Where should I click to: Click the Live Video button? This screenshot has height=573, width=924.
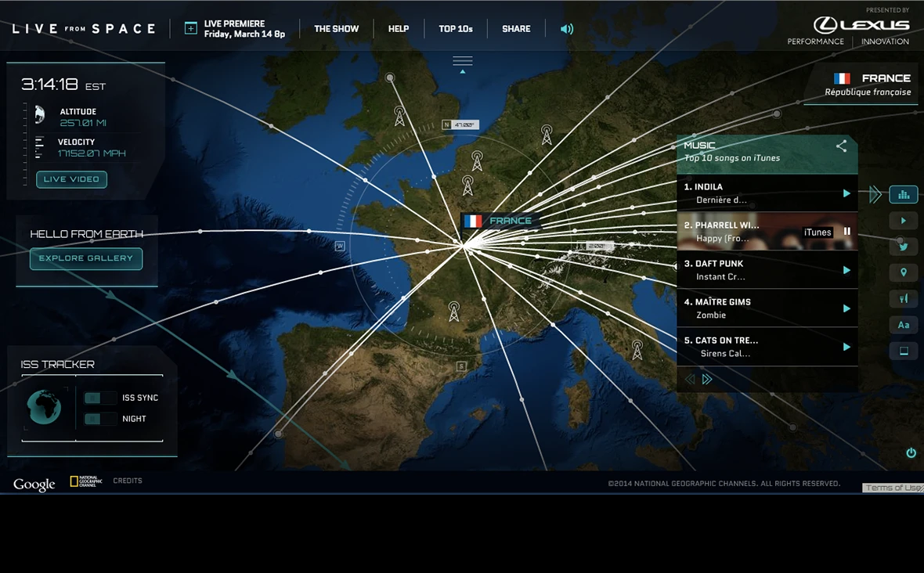71,179
